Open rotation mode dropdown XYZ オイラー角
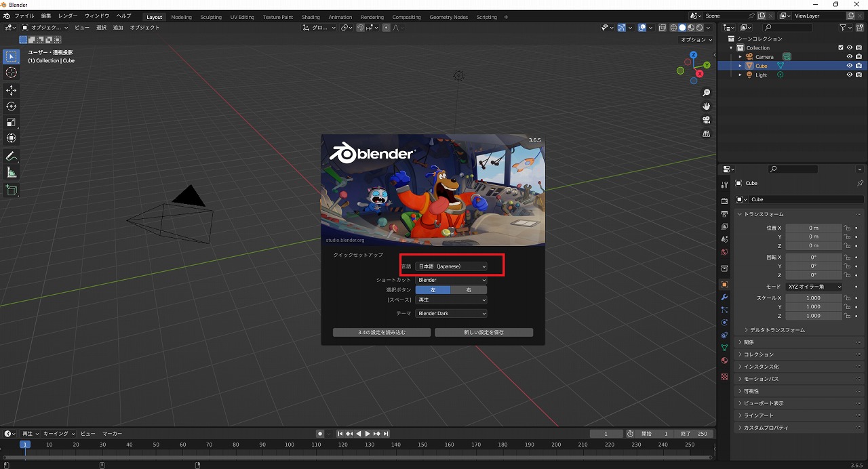Screen dimensions: 868x469 [814, 287]
